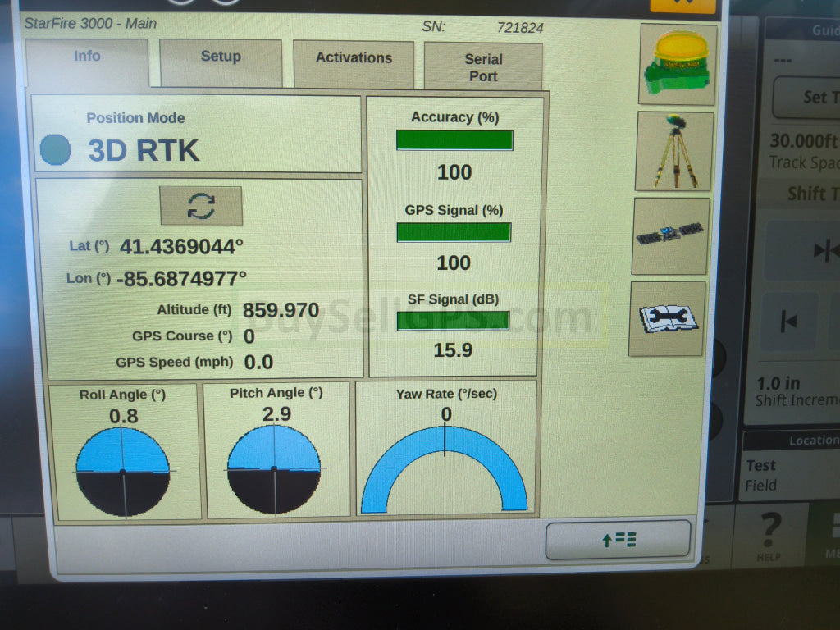The width and height of the screenshot is (840, 630).
Task: Open the satellite information icon
Action: (x=671, y=235)
